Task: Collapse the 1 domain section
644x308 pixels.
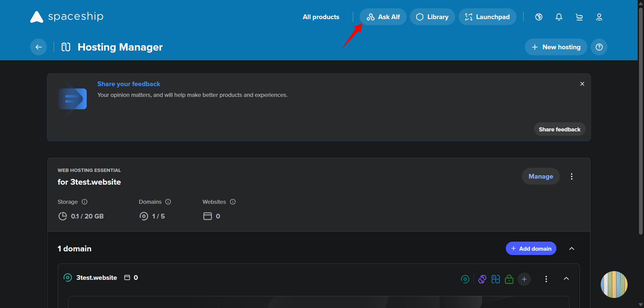Action: [x=572, y=248]
